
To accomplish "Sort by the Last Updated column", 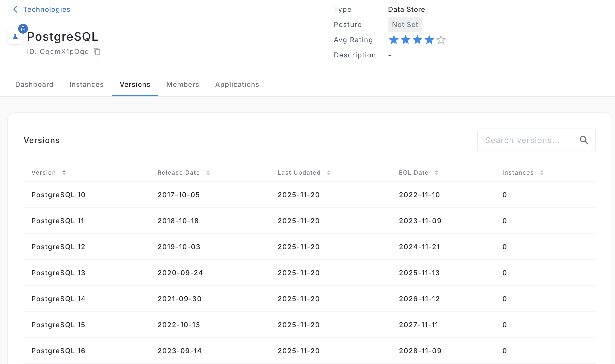I will pos(329,173).
